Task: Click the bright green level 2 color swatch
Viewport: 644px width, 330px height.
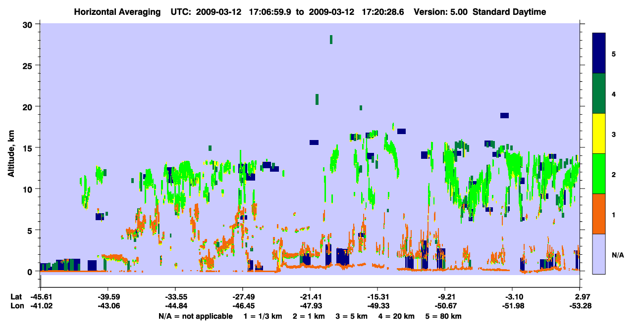Action: pyautogui.click(x=599, y=173)
